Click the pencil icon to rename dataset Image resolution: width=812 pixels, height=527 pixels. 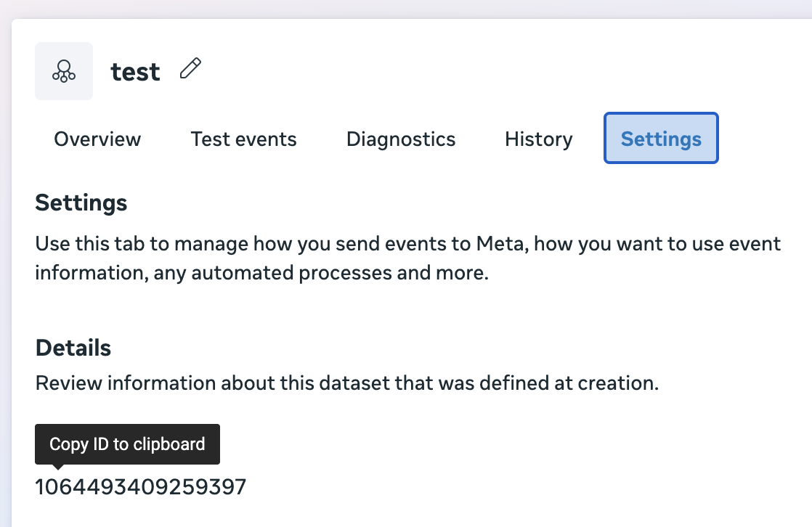tap(190, 69)
